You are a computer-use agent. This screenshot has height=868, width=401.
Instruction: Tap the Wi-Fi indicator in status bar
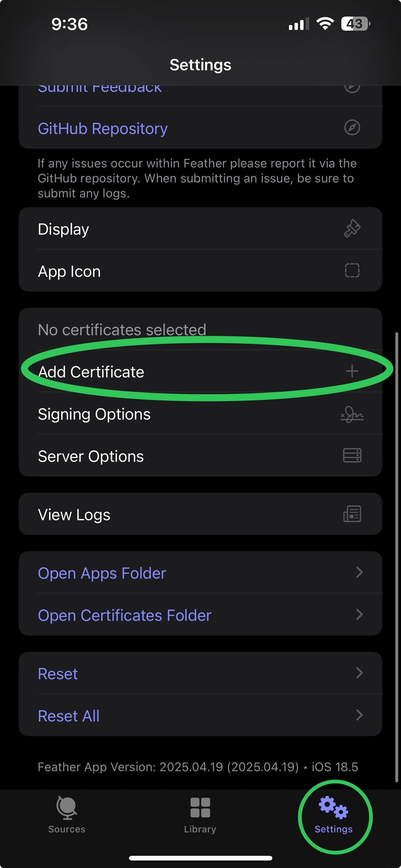coord(325,24)
